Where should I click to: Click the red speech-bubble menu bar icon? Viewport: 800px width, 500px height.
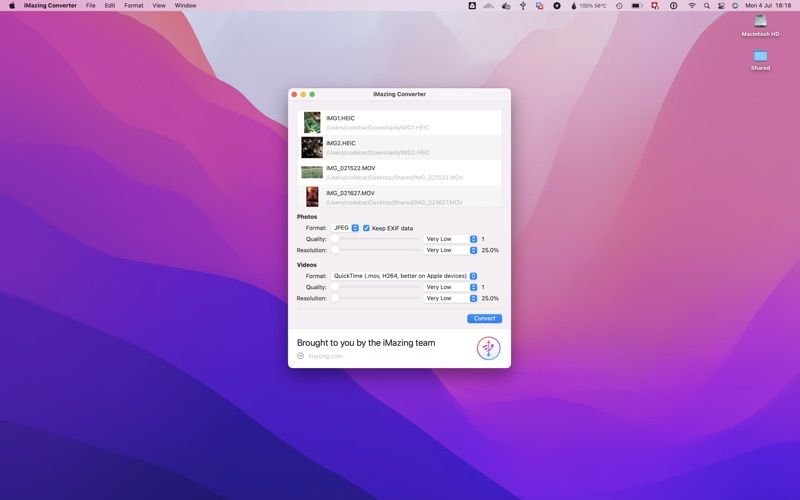click(655, 6)
